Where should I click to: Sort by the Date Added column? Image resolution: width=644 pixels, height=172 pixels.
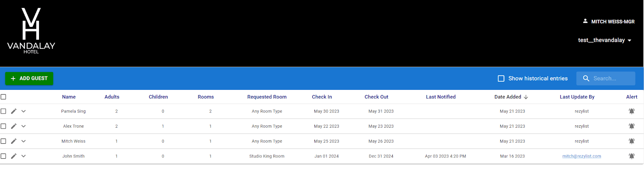(x=508, y=97)
